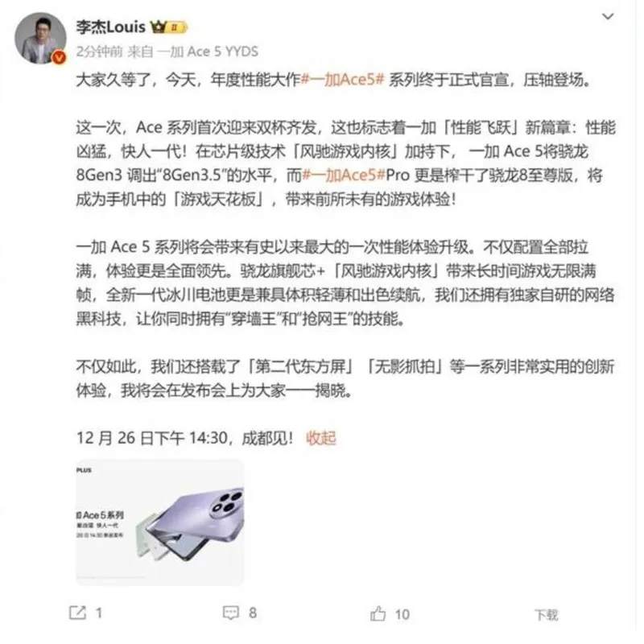This screenshot has width=644, height=644.
Task: Click the comment count 8
Action: click(253, 613)
